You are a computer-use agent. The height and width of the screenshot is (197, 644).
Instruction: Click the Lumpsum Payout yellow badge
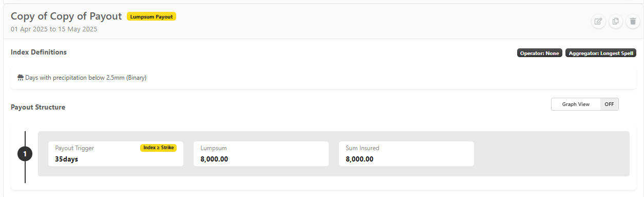point(151,16)
